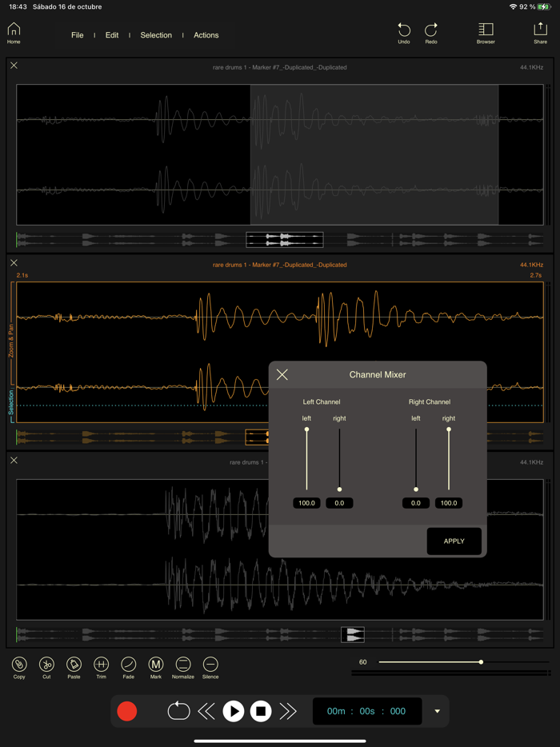This screenshot has height=747, width=560.
Task: Redo the last edit
Action: [x=431, y=34]
